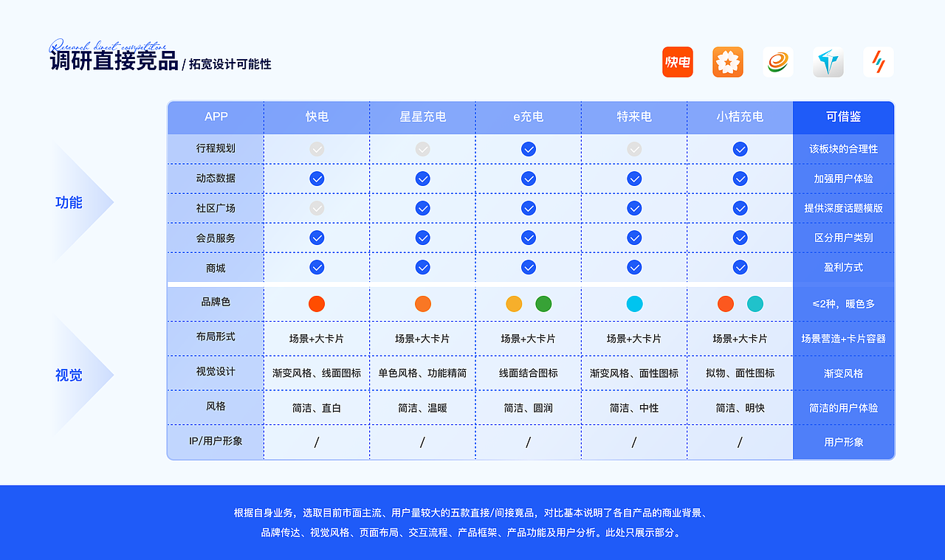Select the 星星充电 column header
Viewport: 945px width, 560px height.
pos(423,117)
